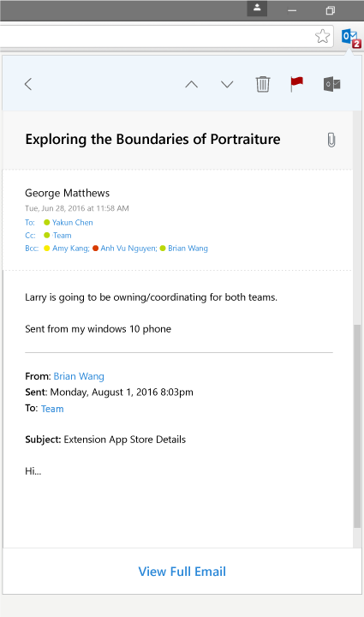Viewport: 364px width, 617px height.
Task: Open message in Outlook via the gray Outlook icon
Action: pos(331,84)
